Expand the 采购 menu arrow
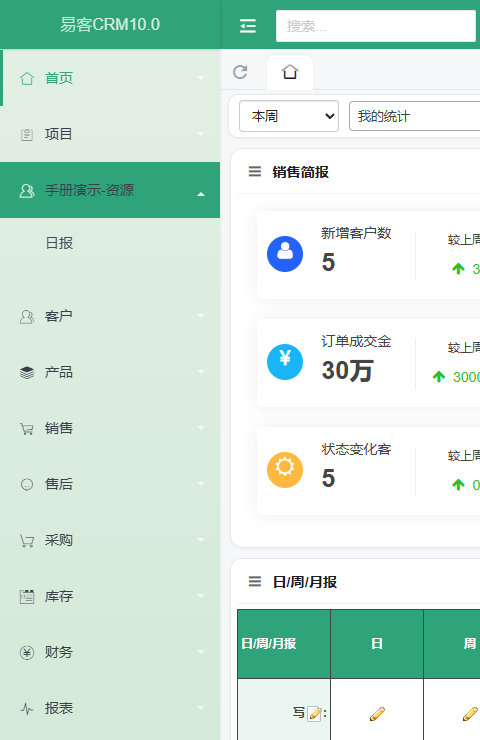Screen dimensions: 480x740 coord(201,540)
